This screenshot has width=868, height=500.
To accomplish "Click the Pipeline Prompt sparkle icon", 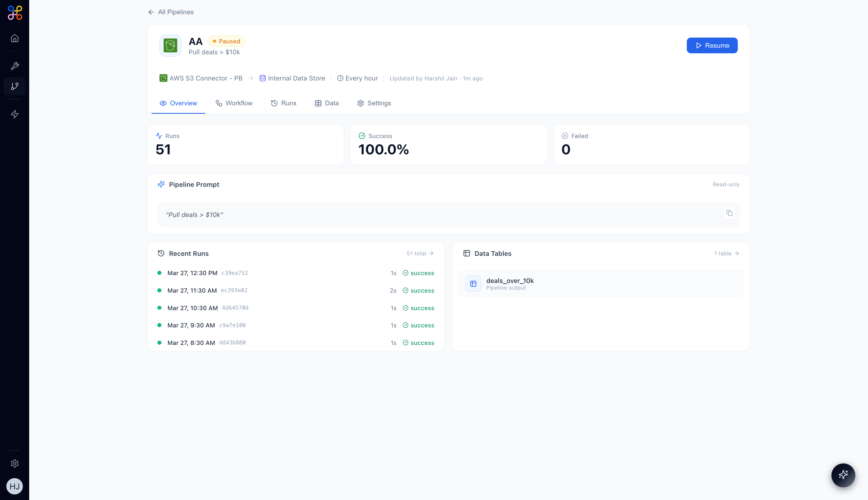I will pos(161,185).
